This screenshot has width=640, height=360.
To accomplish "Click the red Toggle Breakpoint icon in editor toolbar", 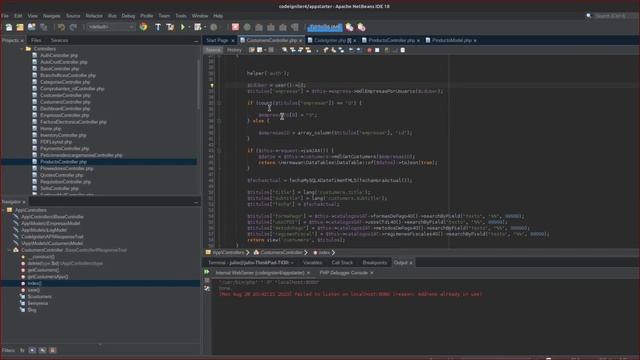I will (369, 50).
